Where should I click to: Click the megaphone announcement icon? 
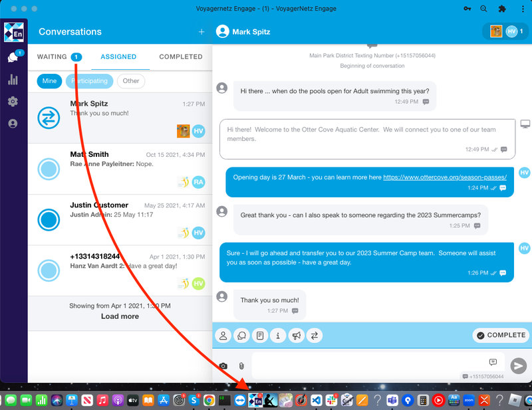pos(296,336)
